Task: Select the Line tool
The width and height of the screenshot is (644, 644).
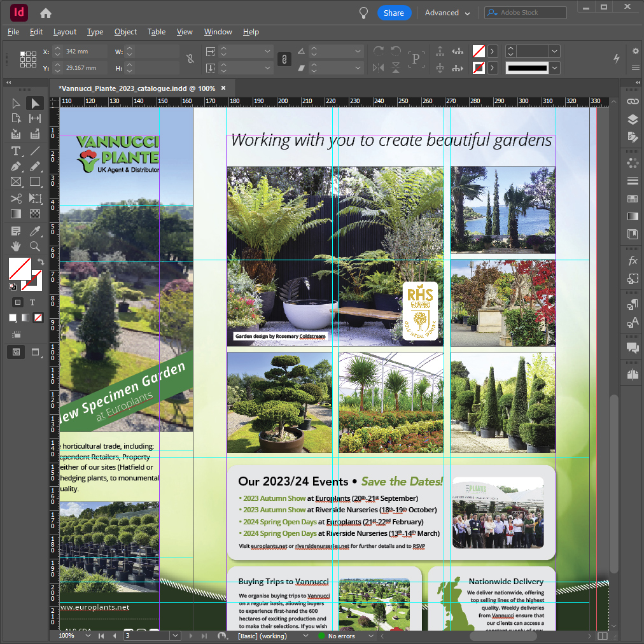Action: click(35, 151)
